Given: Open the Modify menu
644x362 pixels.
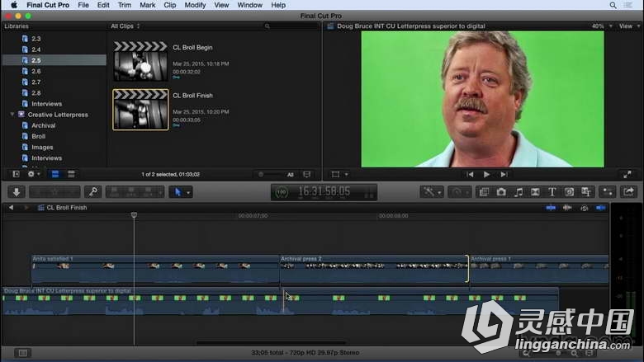Looking at the screenshot, I should point(195,5).
